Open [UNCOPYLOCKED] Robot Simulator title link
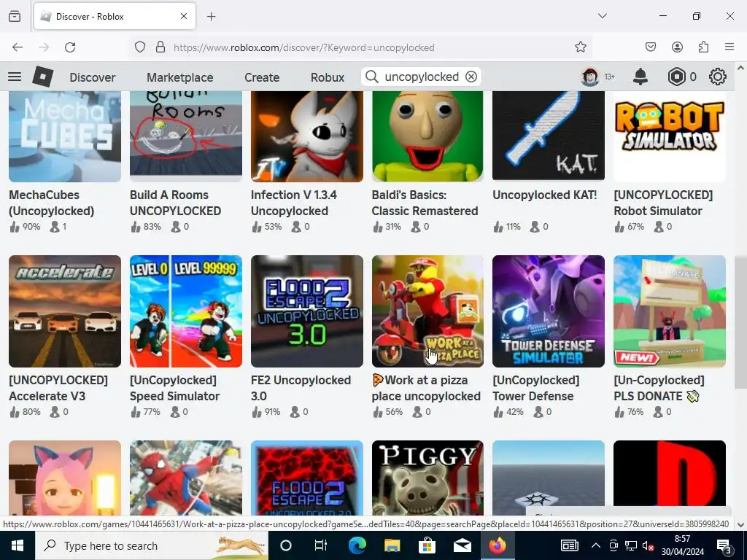 tap(663, 203)
